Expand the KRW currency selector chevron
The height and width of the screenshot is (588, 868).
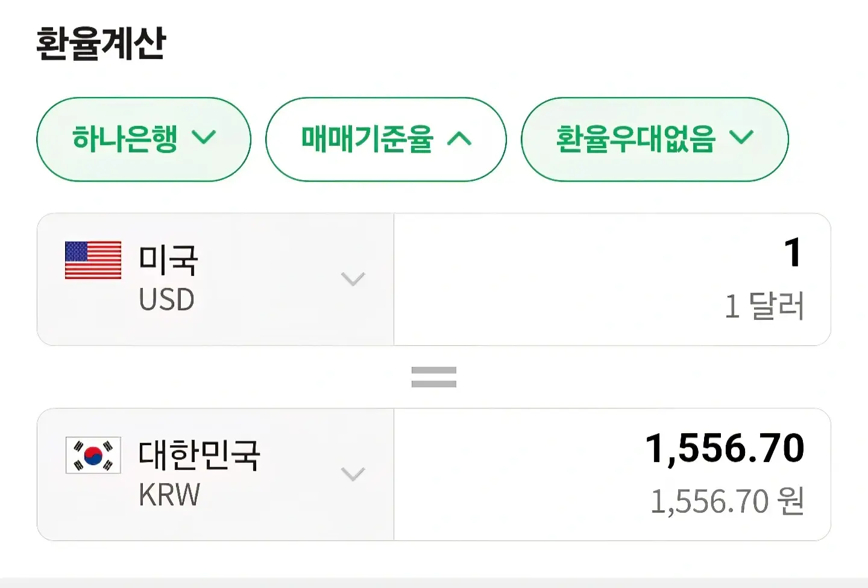(x=353, y=474)
